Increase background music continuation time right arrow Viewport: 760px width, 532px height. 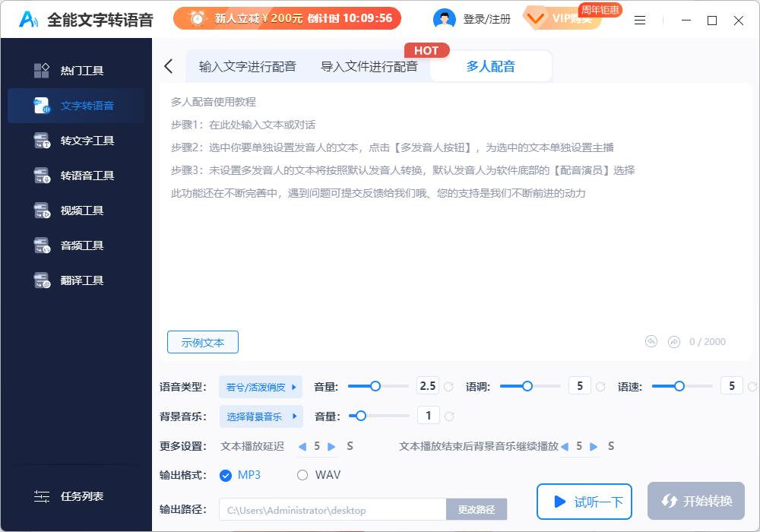(594, 447)
